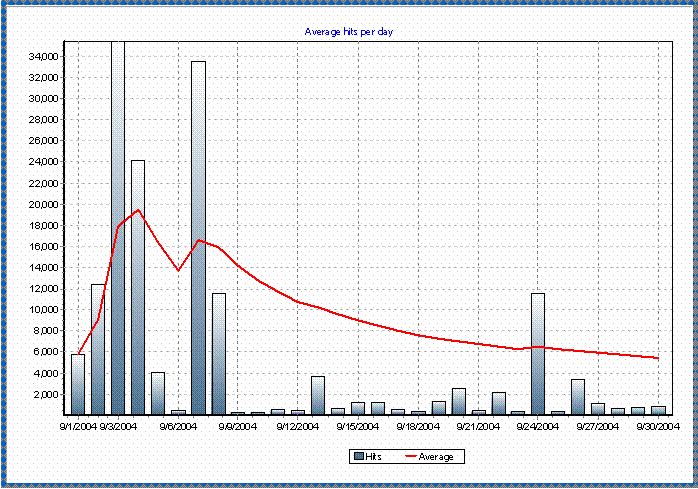Click the 24,000-hit bar after 9/3/2004

tap(138, 287)
